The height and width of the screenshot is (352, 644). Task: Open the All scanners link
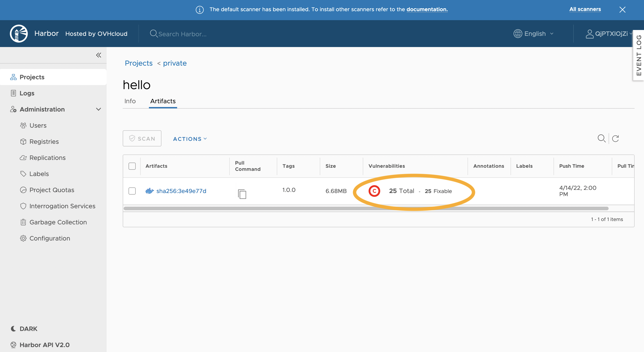(585, 9)
